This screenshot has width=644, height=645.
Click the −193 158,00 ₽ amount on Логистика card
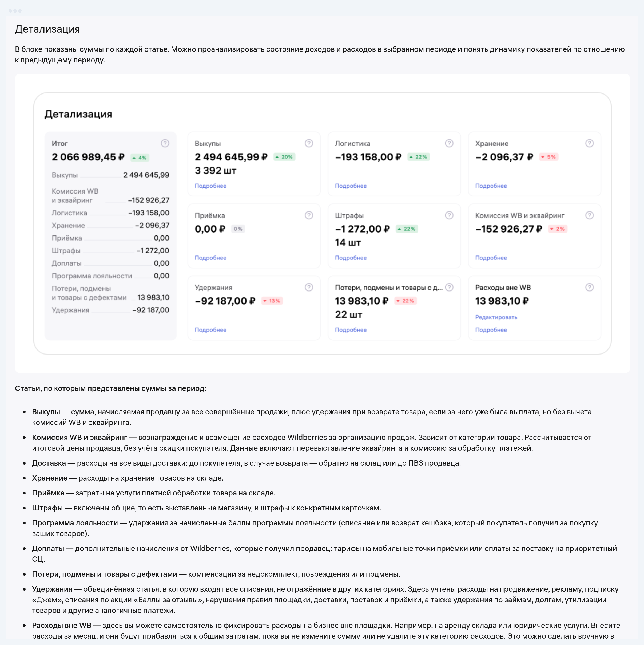(368, 157)
